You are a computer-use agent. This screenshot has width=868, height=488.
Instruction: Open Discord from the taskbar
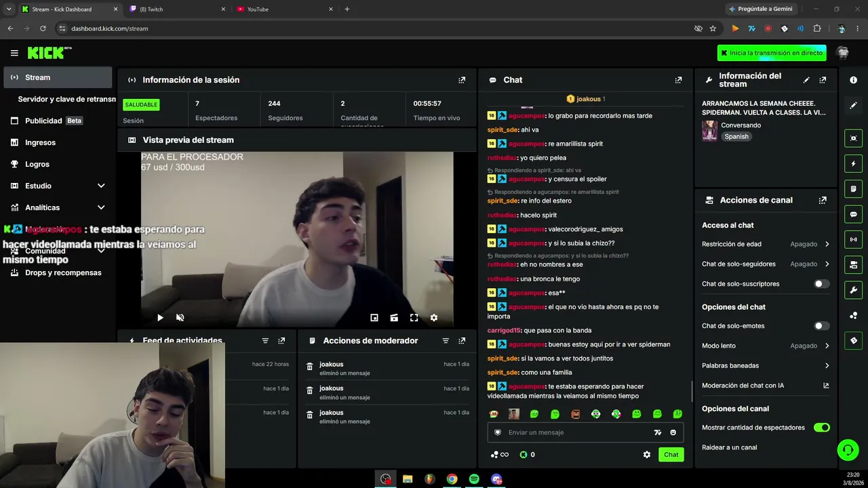click(x=496, y=479)
